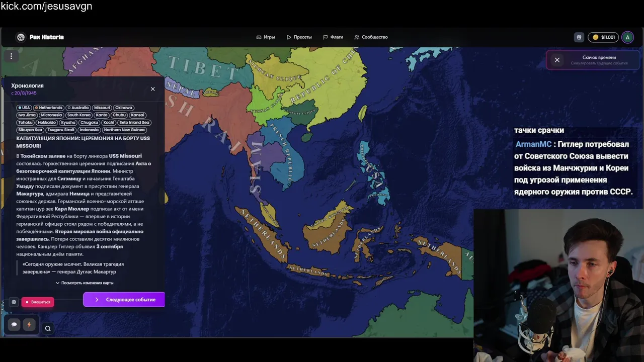Open the Игры menu
The width and height of the screenshot is (644, 362).
266,37
